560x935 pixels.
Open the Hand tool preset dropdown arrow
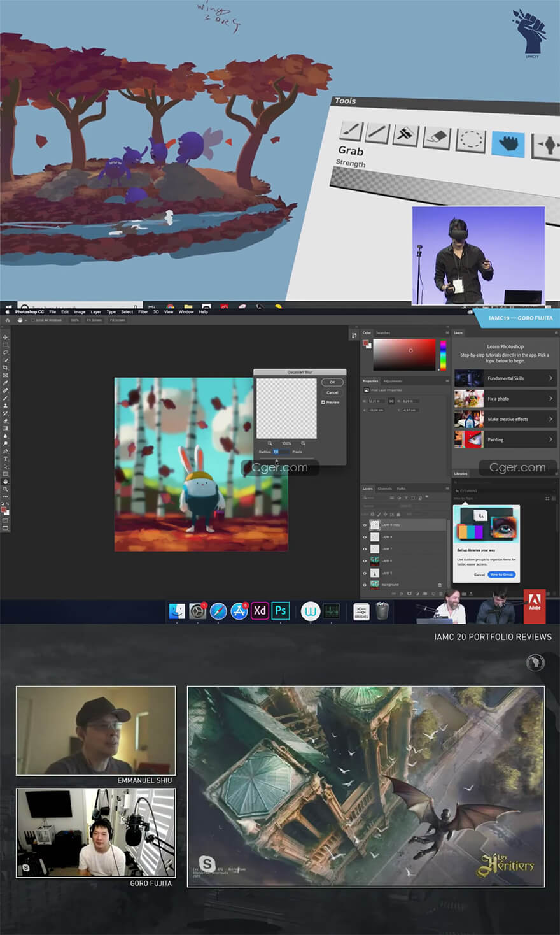point(26,320)
